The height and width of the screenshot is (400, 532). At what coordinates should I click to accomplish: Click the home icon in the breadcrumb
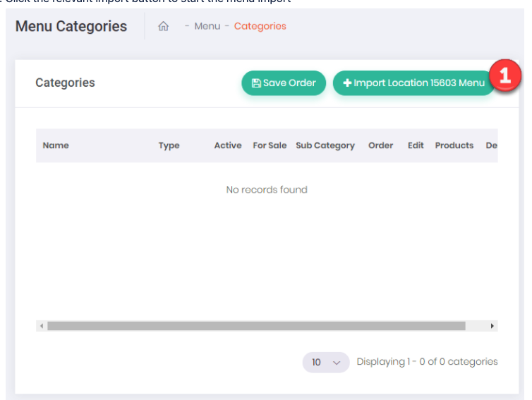click(x=164, y=26)
